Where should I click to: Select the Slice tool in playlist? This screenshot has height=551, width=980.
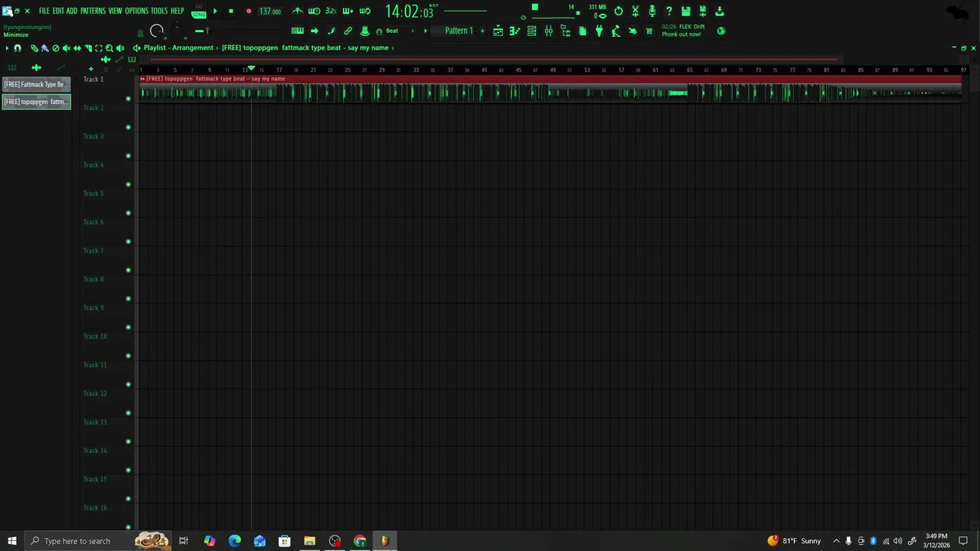point(88,48)
